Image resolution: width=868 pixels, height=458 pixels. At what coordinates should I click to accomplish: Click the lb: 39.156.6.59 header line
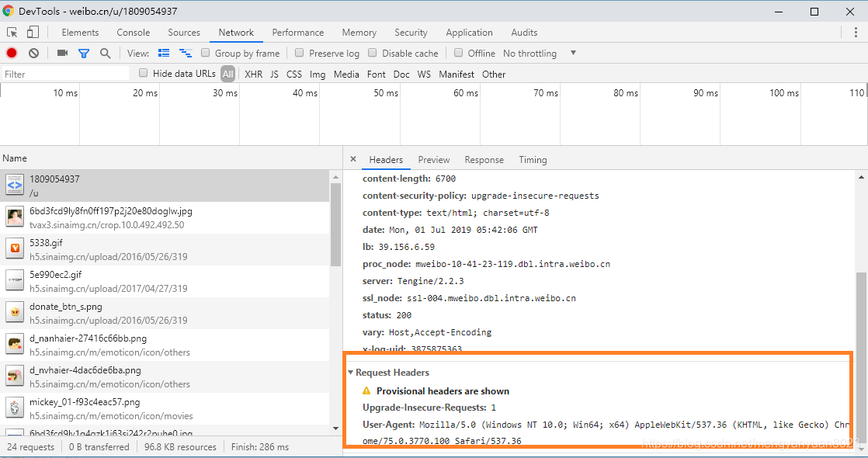coord(398,246)
